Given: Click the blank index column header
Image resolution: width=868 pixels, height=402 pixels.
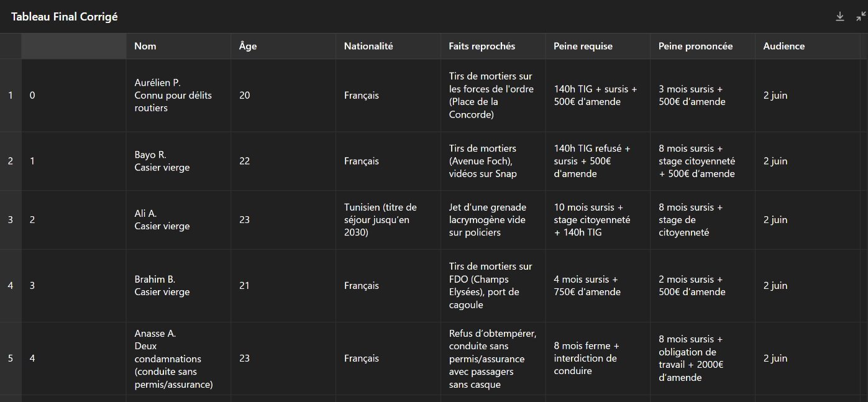Looking at the screenshot, I should (x=73, y=46).
